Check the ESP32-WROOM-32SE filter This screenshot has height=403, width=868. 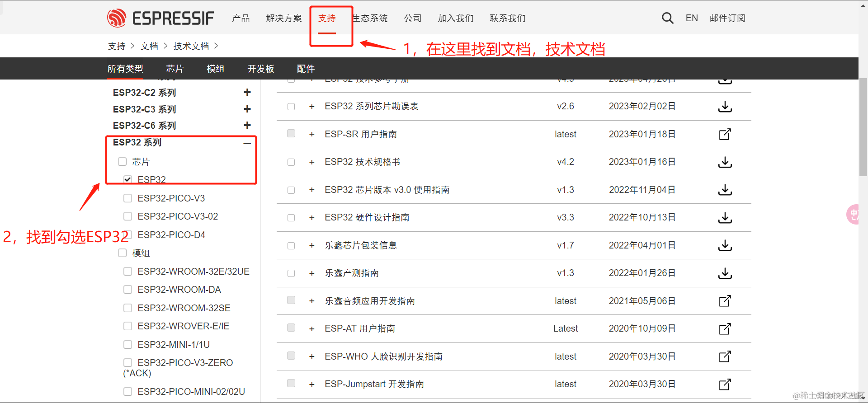pyautogui.click(x=128, y=308)
